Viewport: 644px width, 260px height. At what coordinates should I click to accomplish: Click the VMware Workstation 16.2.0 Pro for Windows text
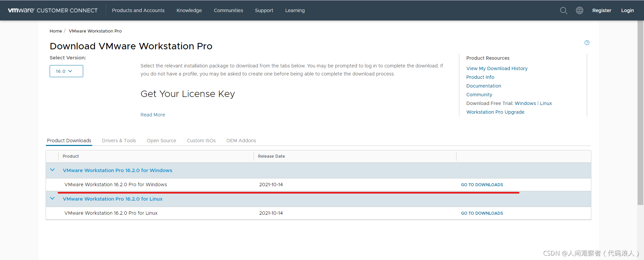pyautogui.click(x=116, y=185)
